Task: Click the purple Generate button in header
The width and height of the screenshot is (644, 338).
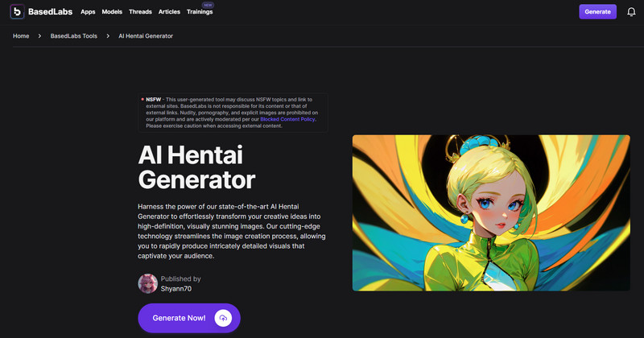Action: point(597,12)
